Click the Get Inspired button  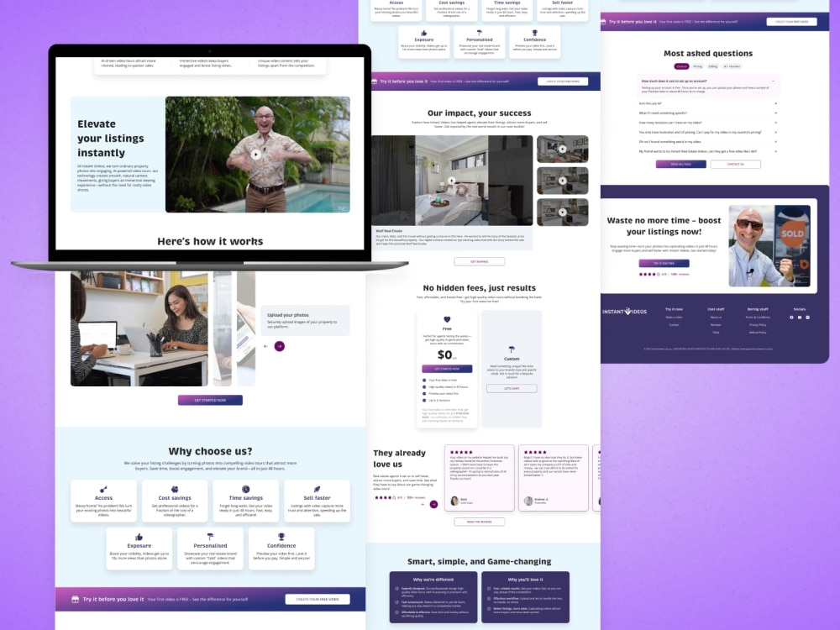coord(479,262)
